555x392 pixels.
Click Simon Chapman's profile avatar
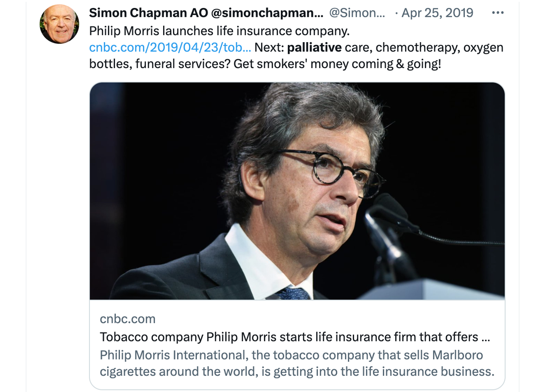59,24
